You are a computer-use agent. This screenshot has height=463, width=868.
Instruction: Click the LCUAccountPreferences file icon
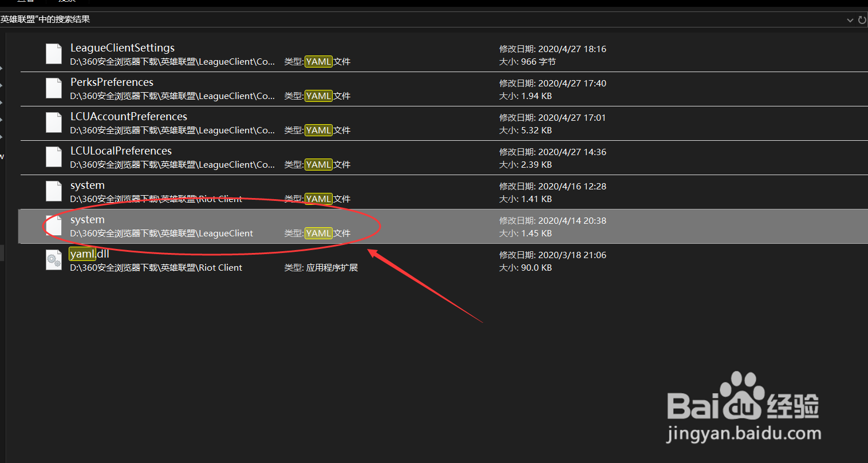54,122
